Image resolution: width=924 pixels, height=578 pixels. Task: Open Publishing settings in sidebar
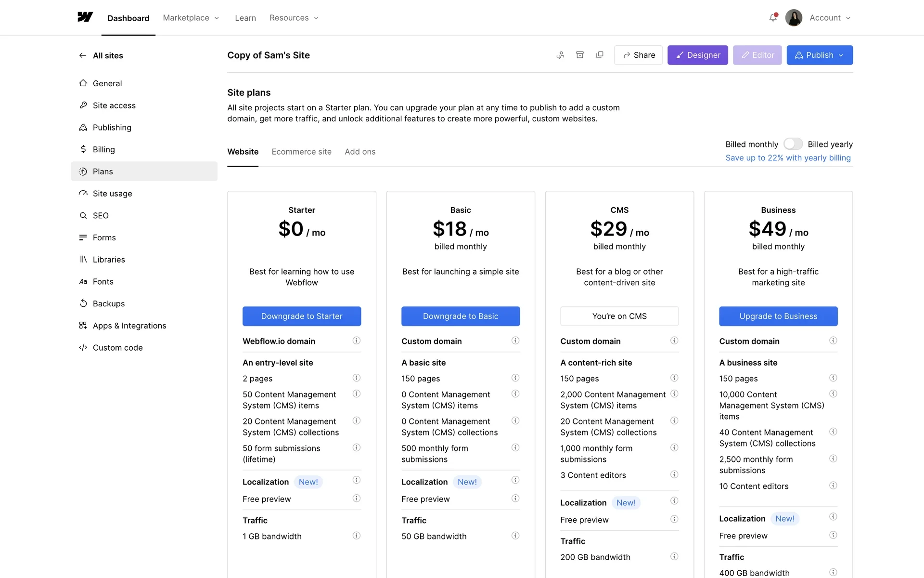point(144,127)
